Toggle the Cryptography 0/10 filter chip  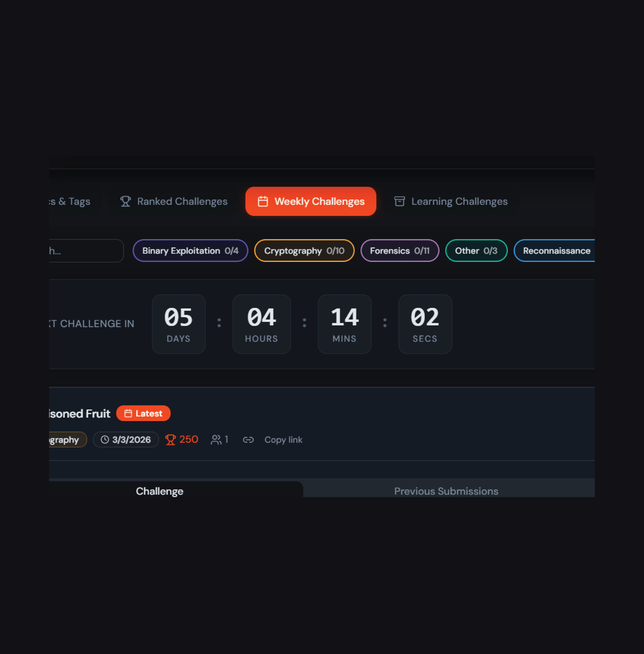pyautogui.click(x=304, y=251)
